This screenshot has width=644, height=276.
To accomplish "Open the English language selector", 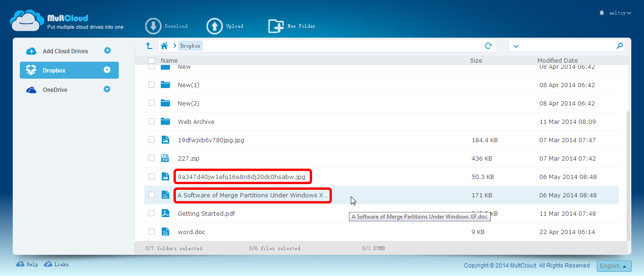I will pos(614,266).
